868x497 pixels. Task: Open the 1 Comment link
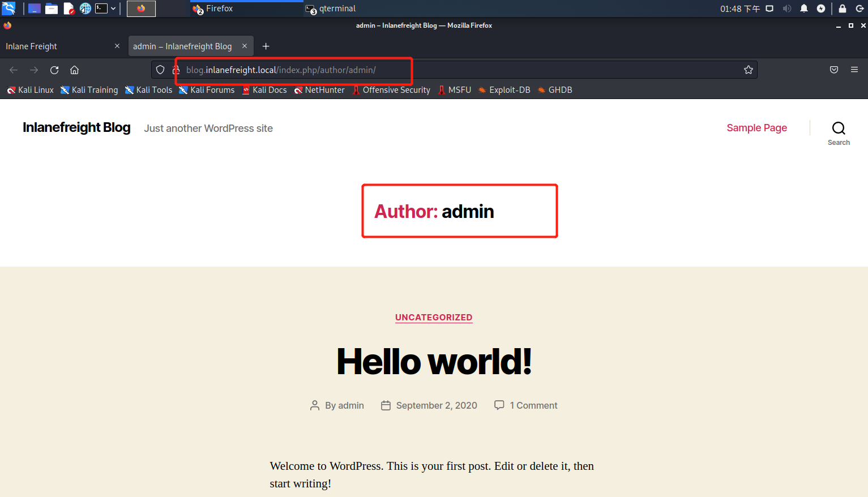tap(533, 405)
